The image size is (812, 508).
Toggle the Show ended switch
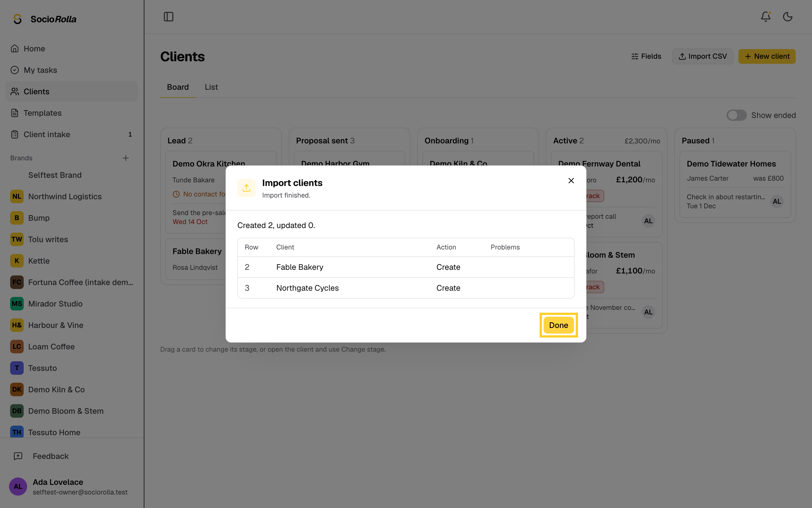pyautogui.click(x=736, y=115)
